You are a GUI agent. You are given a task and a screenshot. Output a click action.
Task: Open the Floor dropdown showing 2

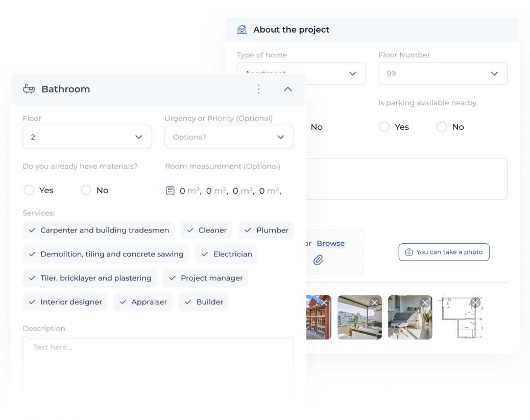(87, 137)
